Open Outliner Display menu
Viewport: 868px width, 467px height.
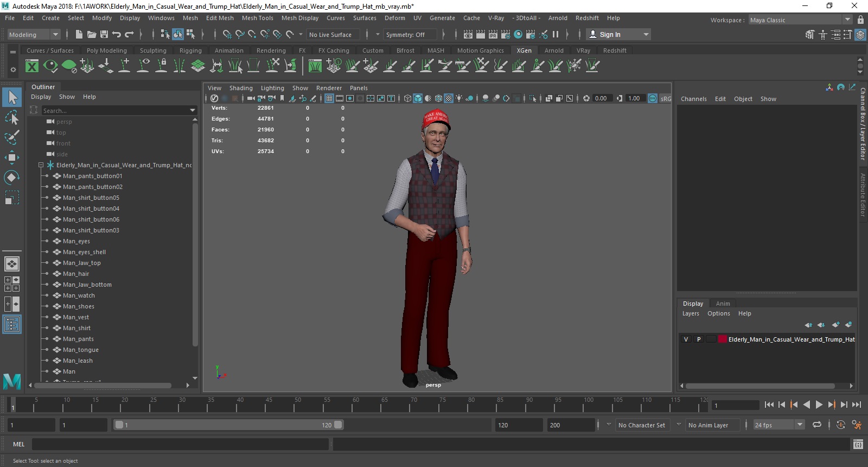coord(41,97)
